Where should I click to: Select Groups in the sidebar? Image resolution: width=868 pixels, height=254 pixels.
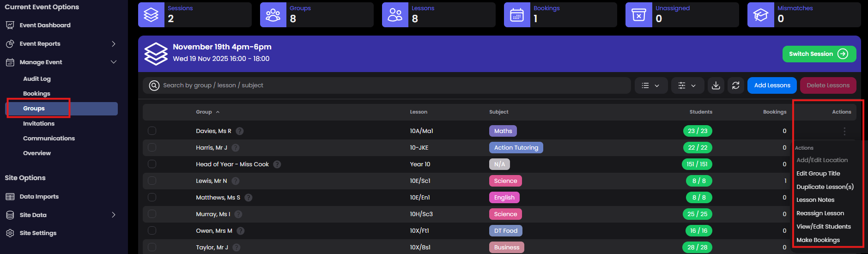[61, 109]
